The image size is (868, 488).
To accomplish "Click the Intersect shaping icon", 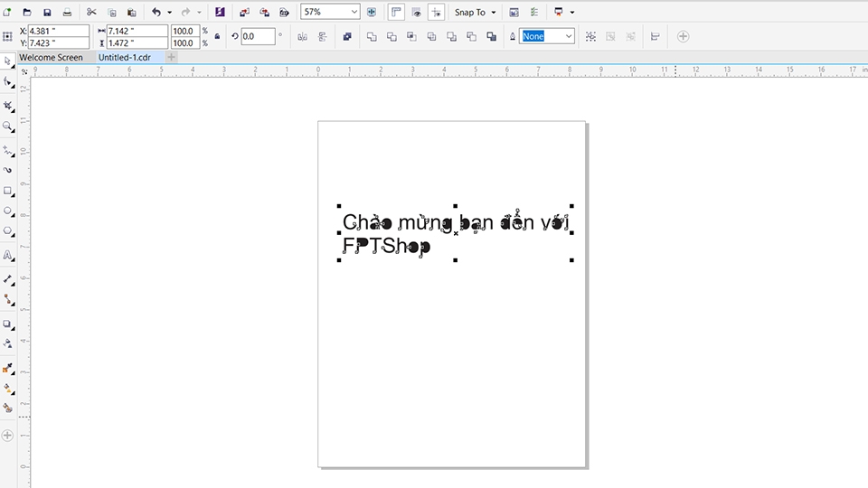I will pyautogui.click(x=412, y=36).
